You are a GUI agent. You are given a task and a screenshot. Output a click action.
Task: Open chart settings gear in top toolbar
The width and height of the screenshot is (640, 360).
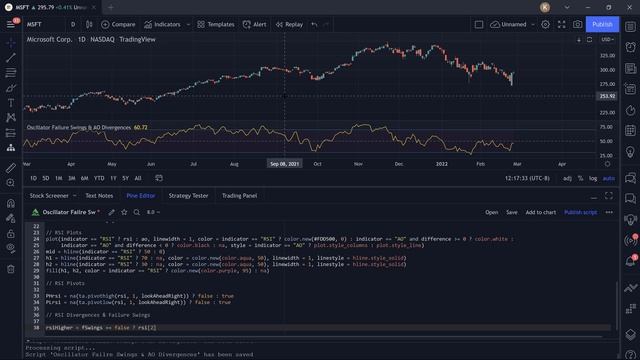coord(545,24)
